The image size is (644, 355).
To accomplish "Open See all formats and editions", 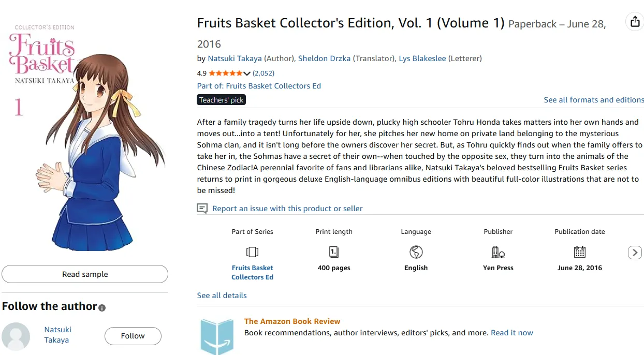I will tap(594, 100).
